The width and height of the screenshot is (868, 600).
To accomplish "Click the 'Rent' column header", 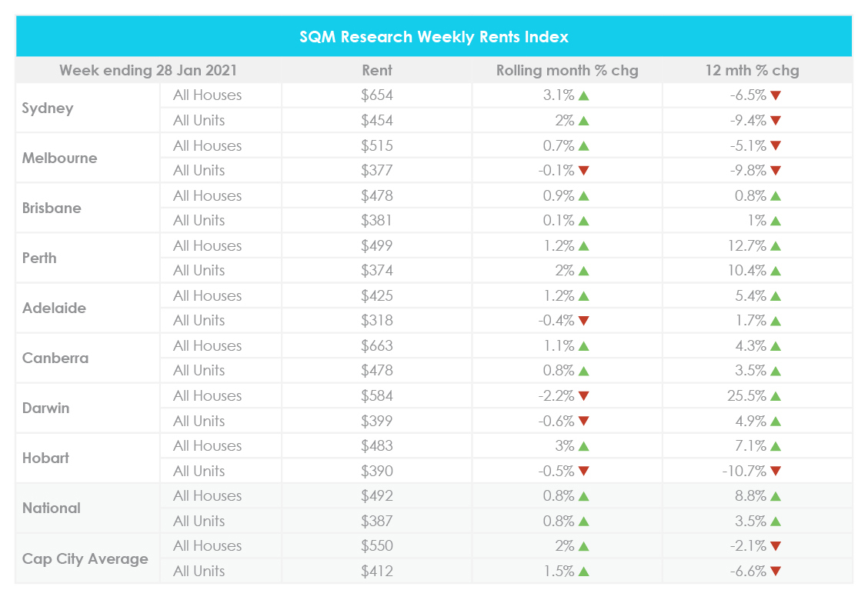I will [377, 70].
